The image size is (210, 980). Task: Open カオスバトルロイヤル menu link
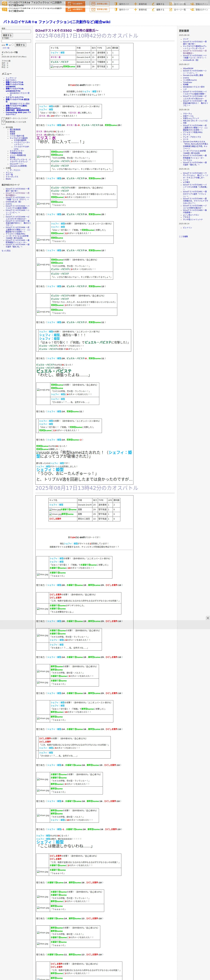tap(15, 97)
